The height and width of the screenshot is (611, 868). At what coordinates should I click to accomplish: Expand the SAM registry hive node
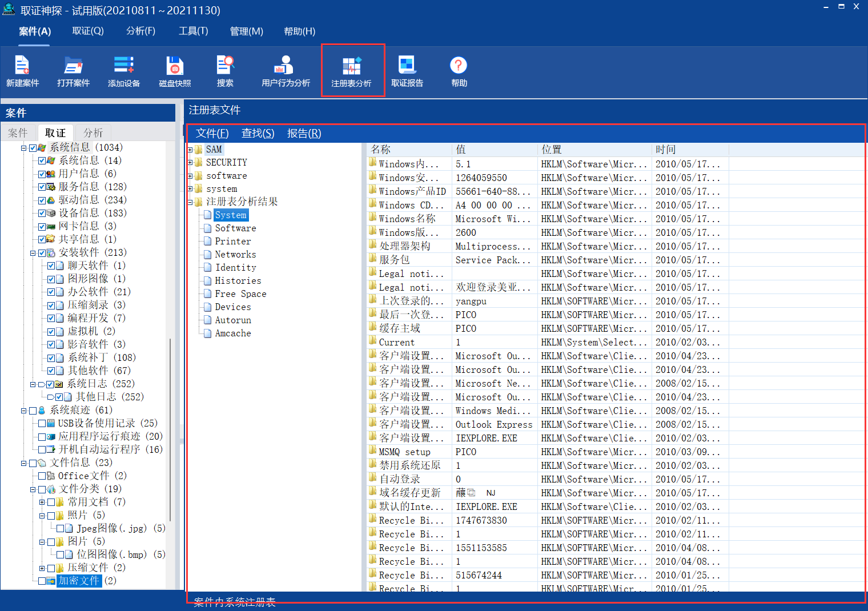[190, 150]
